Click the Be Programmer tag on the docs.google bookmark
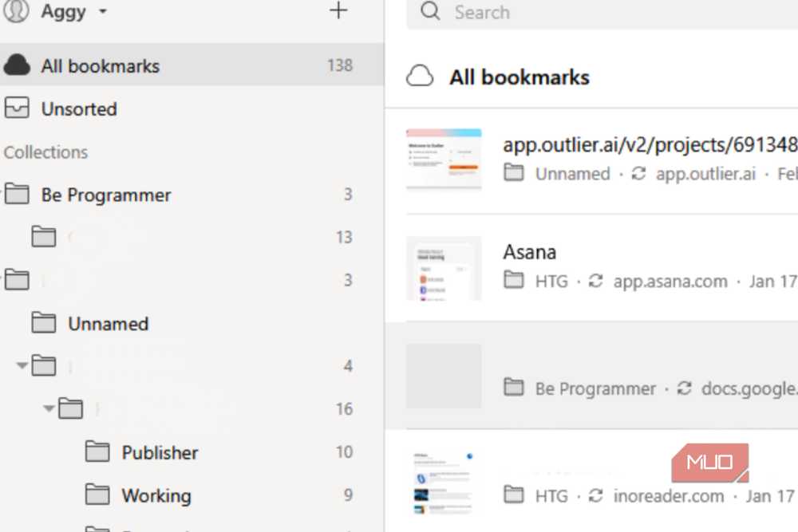The image size is (798, 532). click(595, 388)
